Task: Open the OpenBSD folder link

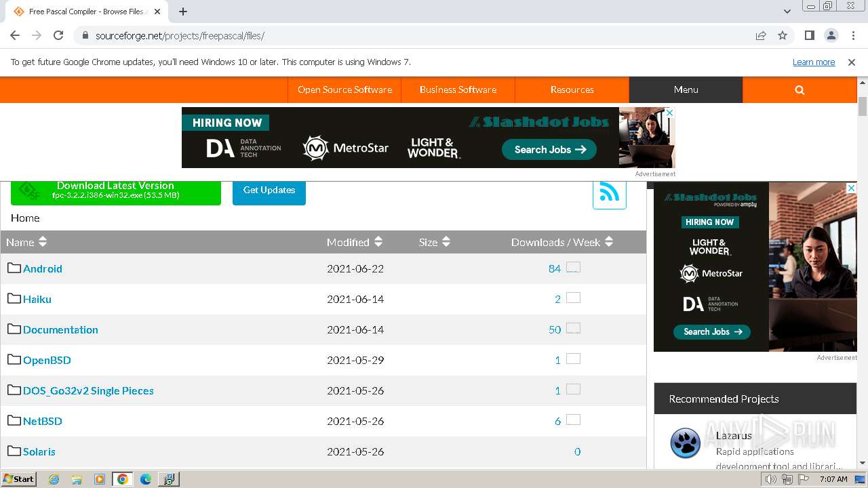Action: 47,360
